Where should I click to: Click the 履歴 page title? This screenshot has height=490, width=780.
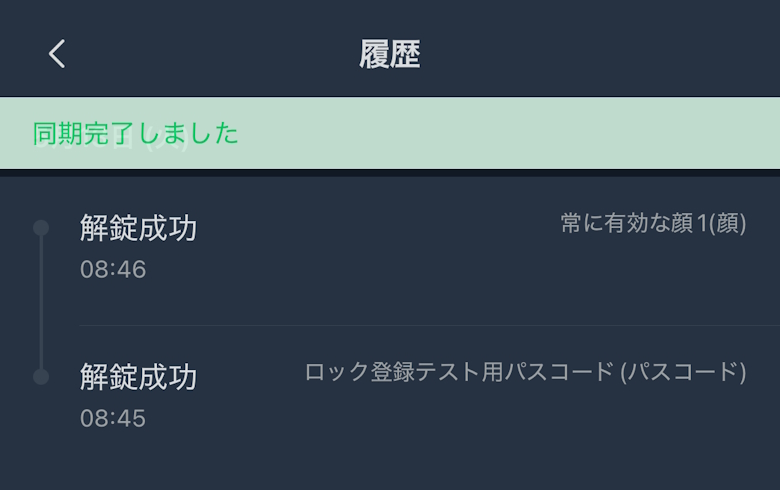click(x=389, y=54)
